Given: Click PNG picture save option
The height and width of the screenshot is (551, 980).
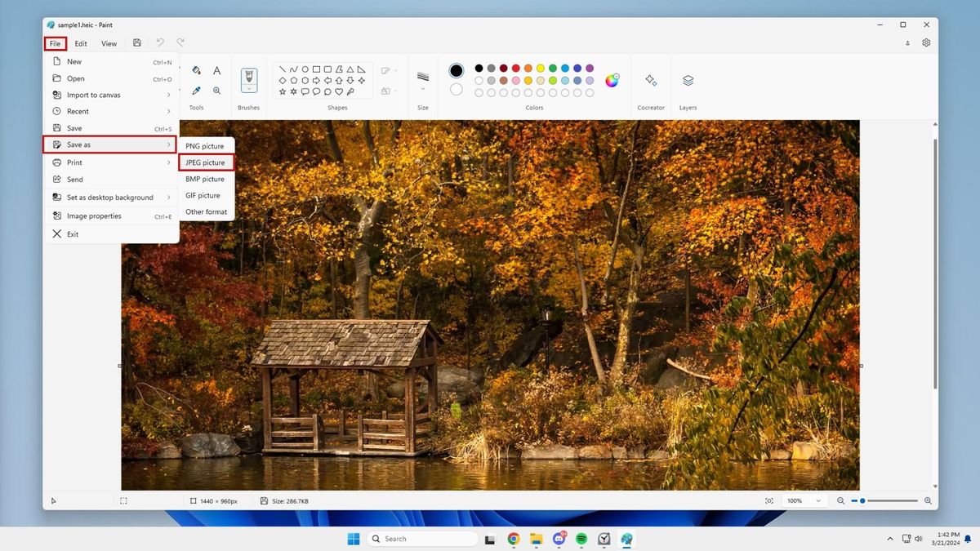Looking at the screenshot, I should point(204,146).
